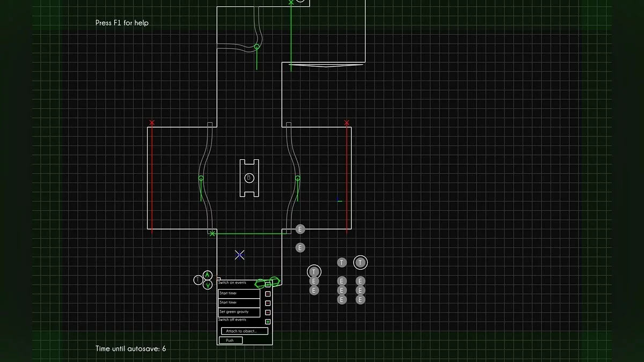Open the Set green gravity event entry
Image resolution: width=644 pixels, height=362 pixels.
tap(239, 312)
